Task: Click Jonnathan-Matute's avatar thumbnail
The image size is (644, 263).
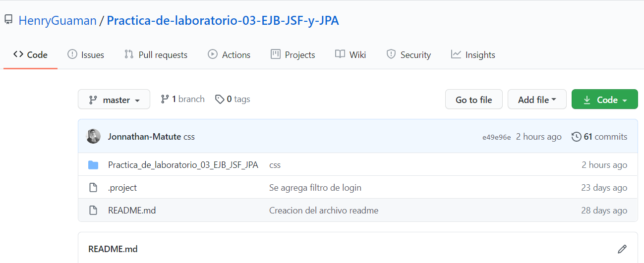Action: click(93, 136)
